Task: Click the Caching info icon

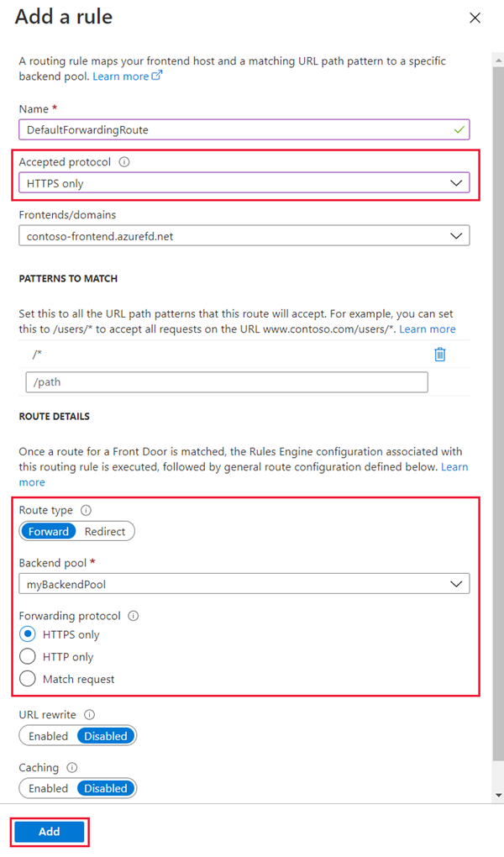Action: click(69, 767)
